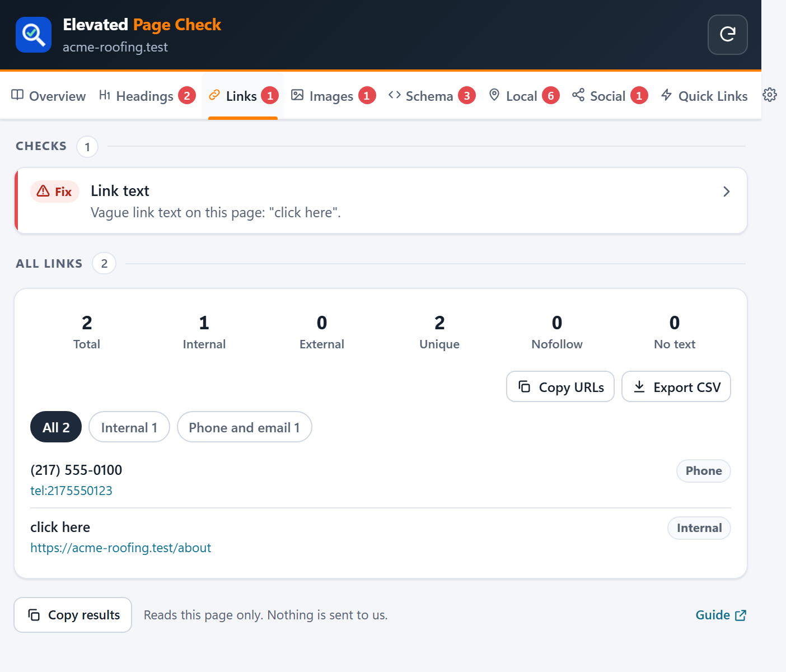Viewport: 786px width, 672px height.
Task: Export links with Export CSV
Action: click(x=676, y=386)
